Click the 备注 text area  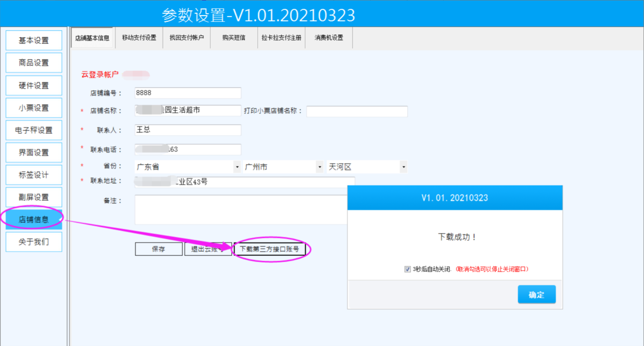(x=241, y=210)
